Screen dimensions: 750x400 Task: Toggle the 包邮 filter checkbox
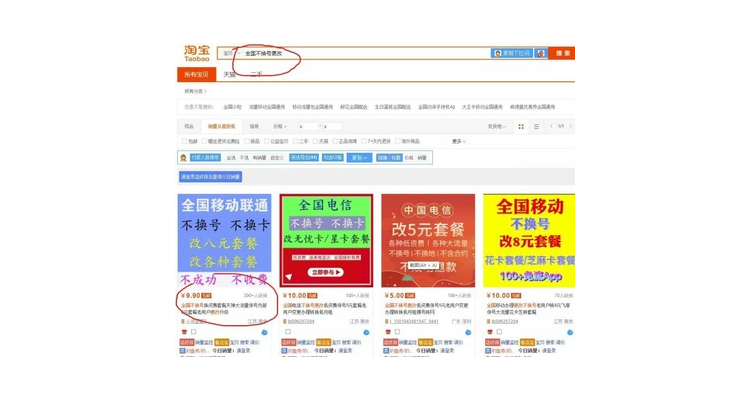pyautogui.click(x=184, y=141)
